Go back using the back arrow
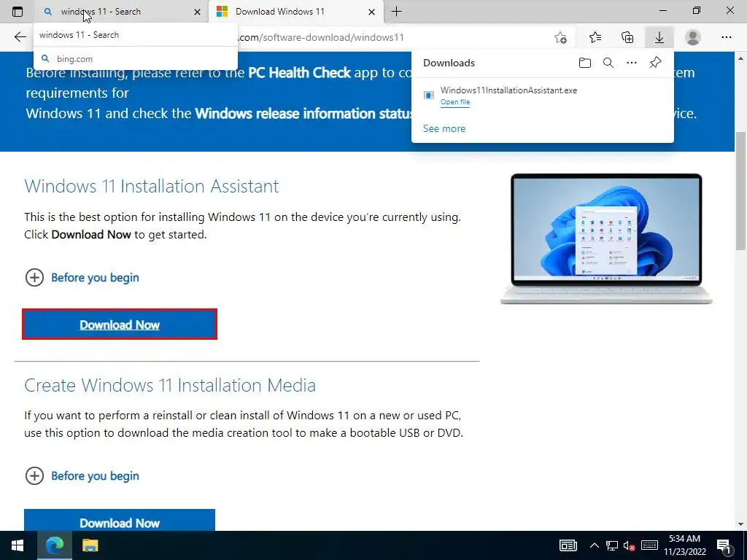Viewport: 747px width, 560px height. [20, 37]
